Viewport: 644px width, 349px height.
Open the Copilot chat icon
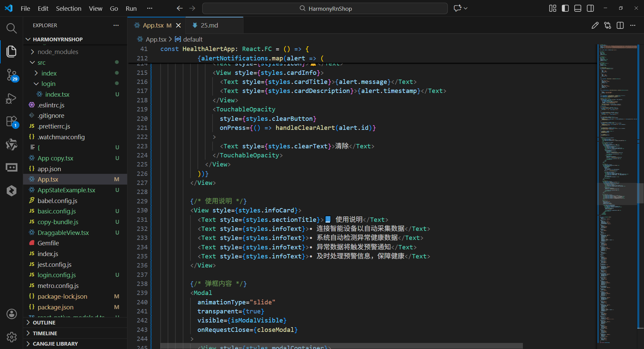pyautogui.click(x=458, y=8)
